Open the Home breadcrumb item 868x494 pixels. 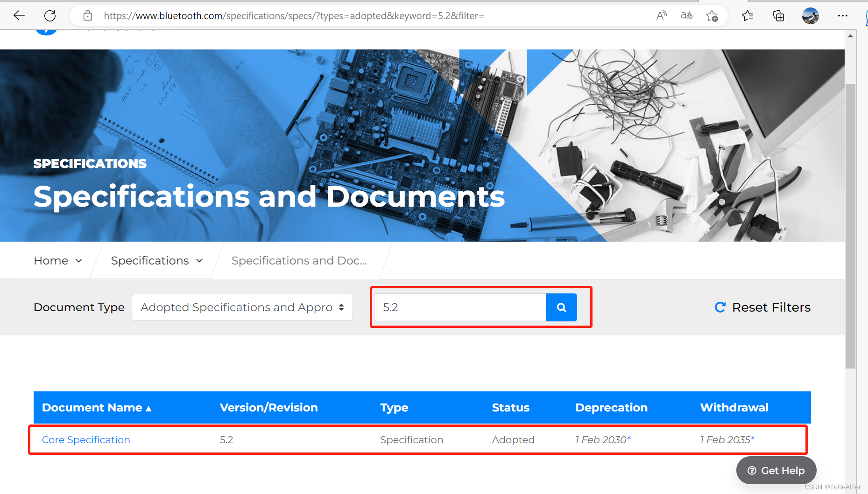click(x=51, y=261)
